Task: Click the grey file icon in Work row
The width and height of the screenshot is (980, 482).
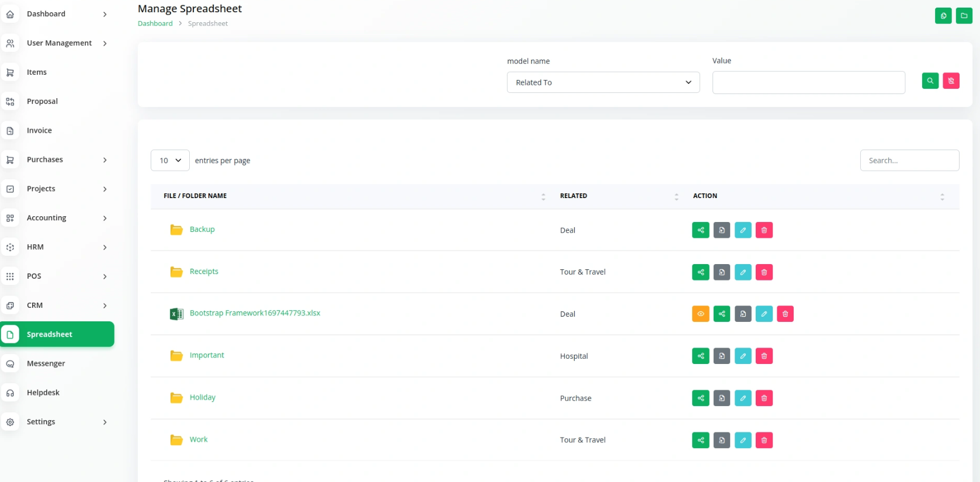Action: (x=722, y=441)
